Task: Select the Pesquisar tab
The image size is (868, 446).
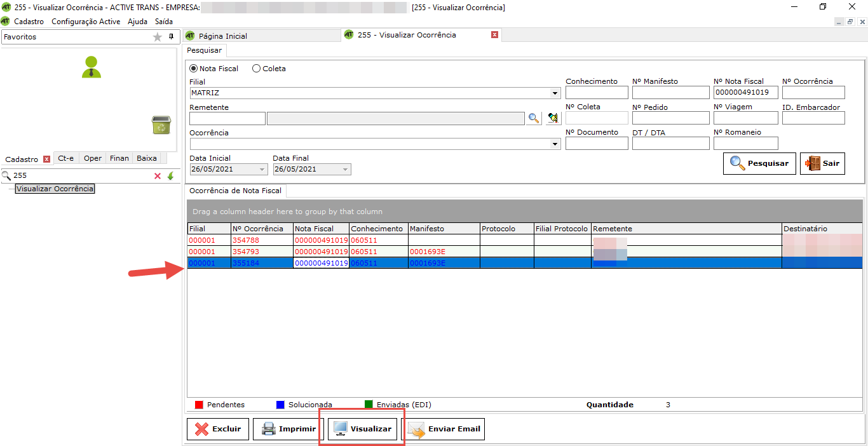Action: point(205,50)
